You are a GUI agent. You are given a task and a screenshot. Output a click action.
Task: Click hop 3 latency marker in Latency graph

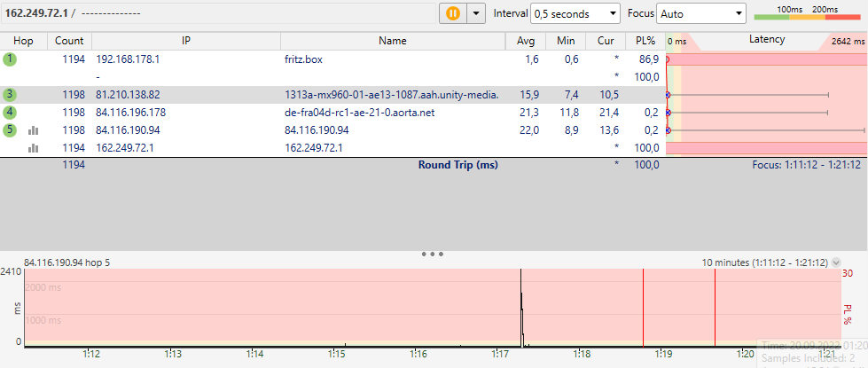tap(668, 95)
